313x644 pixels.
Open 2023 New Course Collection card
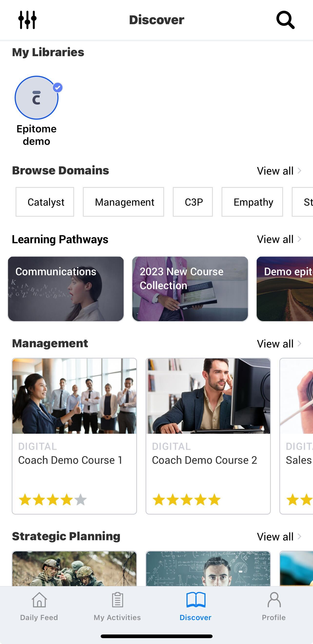coord(190,289)
